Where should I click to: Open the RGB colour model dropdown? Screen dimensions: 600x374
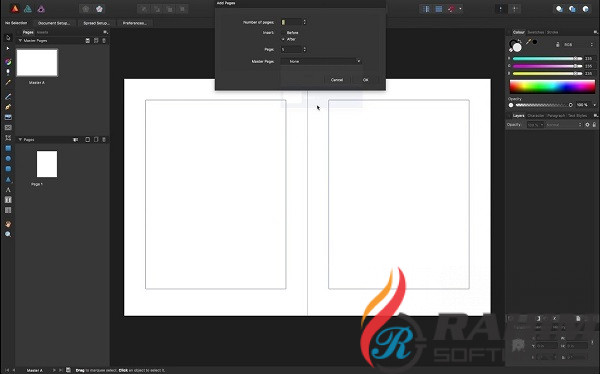tap(578, 45)
